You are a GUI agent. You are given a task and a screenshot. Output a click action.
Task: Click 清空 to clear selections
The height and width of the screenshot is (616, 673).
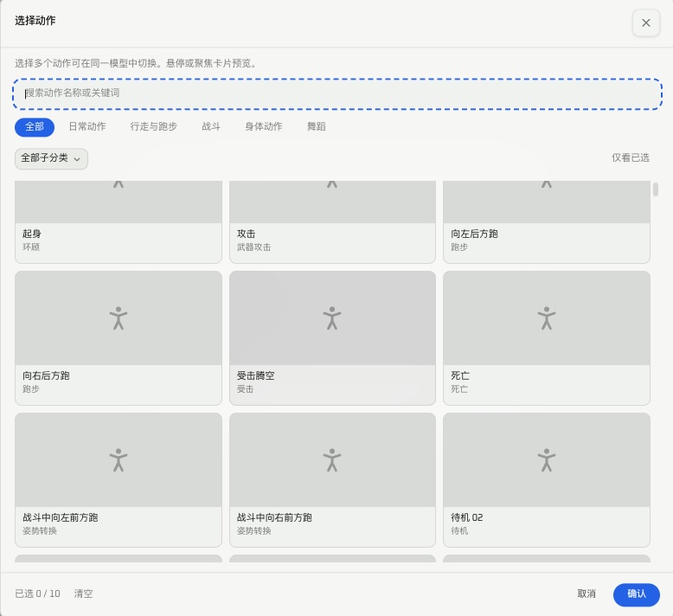pos(83,594)
